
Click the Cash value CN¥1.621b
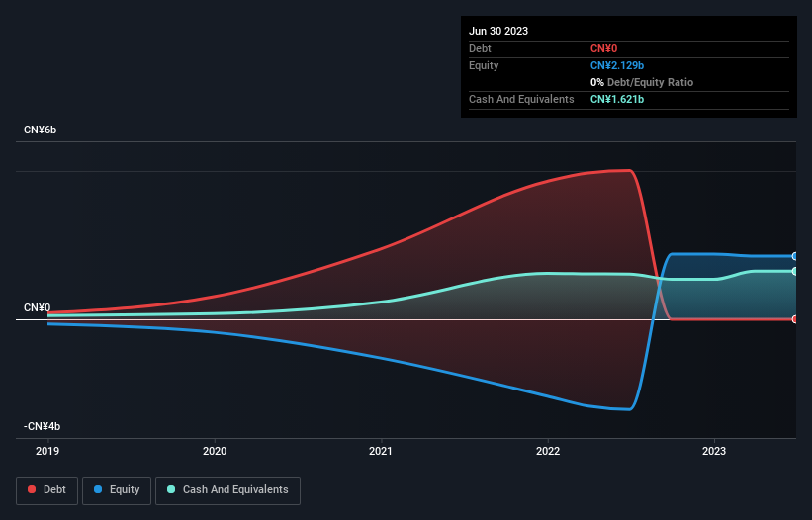point(617,99)
